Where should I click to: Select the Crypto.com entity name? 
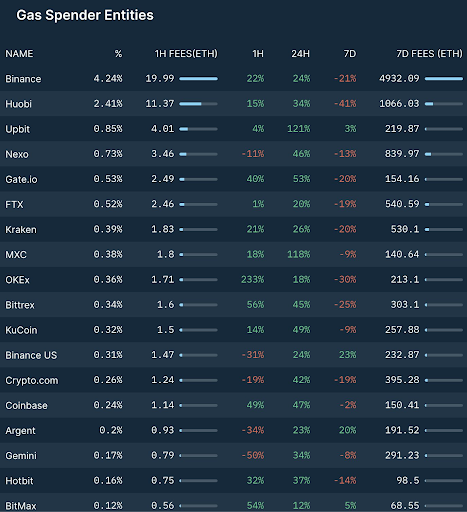[32, 380]
